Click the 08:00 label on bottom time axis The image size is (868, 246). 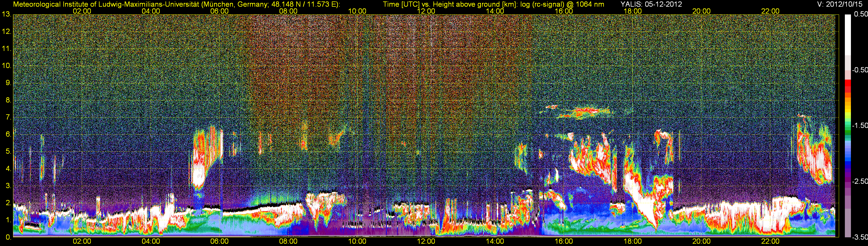[288, 241]
